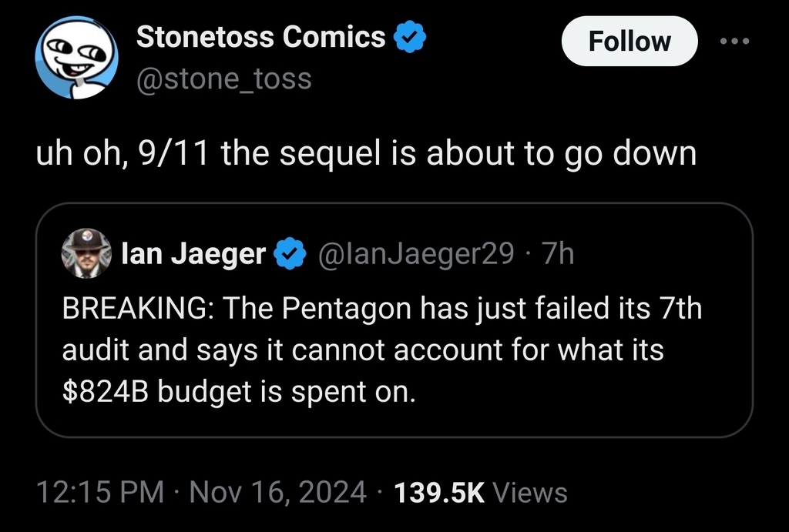Click the 12:15 PM post time
789x532 pixels.
(x=99, y=492)
